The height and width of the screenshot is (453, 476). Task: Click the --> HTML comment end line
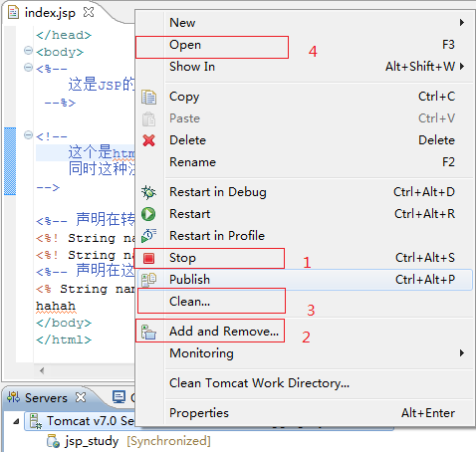click(x=48, y=187)
